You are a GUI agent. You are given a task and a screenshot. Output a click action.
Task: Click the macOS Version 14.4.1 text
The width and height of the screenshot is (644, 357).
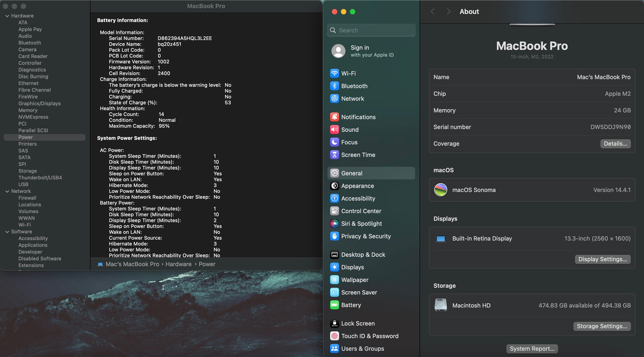point(612,190)
